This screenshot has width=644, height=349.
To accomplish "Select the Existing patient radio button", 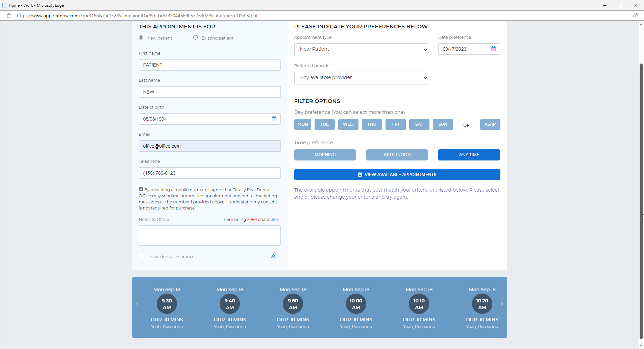I will coord(195,38).
